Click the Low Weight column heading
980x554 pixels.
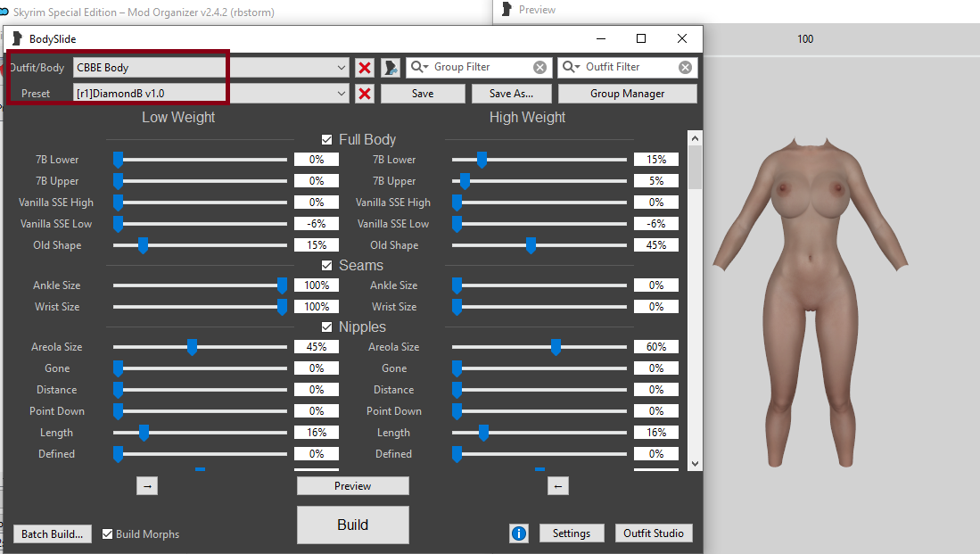[x=178, y=118]
